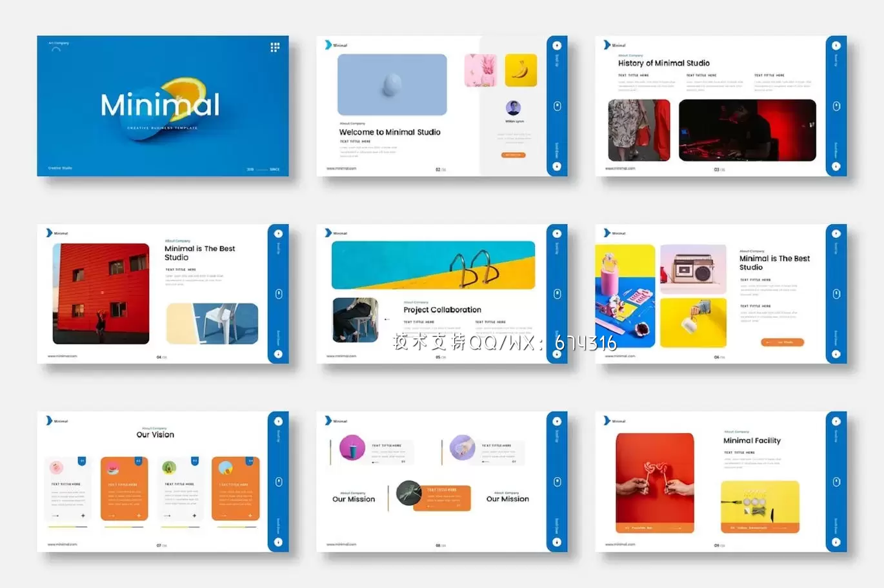Click the chair photo beside the red building
Image resolution: width=884 pixels, height=588 pixels.
[212, 324]
